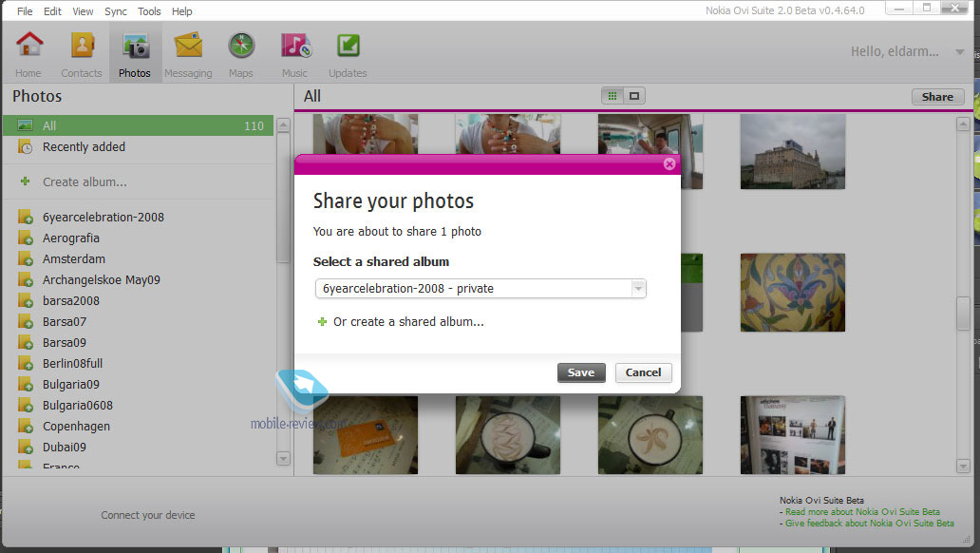Image resolution: width=980 pixels, height=553 pixels.
Task: Click the Share button above photo grid
Action: (937, 96)
